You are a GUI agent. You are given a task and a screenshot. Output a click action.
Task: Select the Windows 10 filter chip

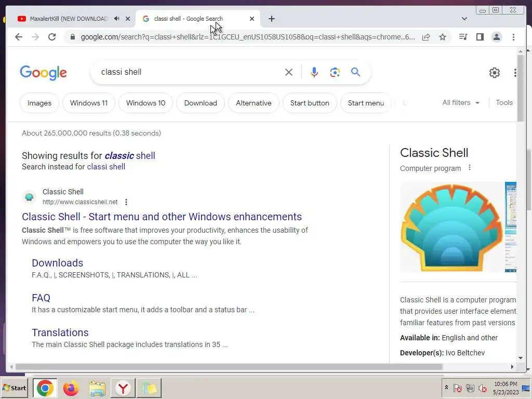(146, 103)
